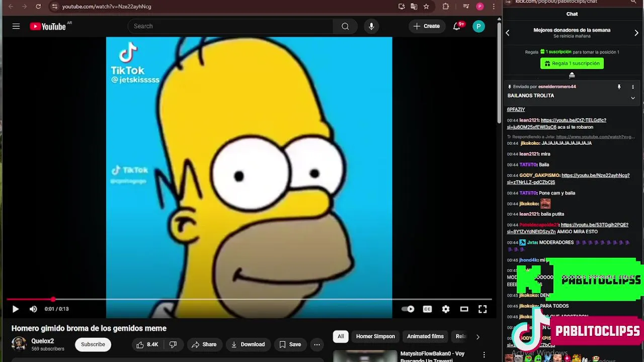
Task: Click the YouTube search magnifier button
Action: (345, 26)
